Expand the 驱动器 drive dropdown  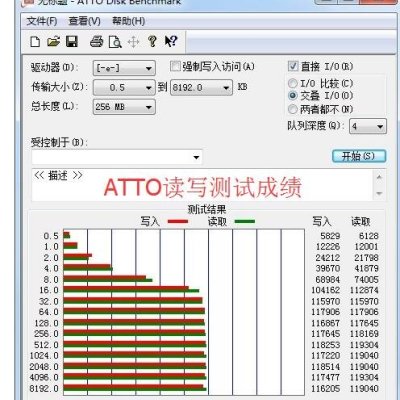point(124,68)
